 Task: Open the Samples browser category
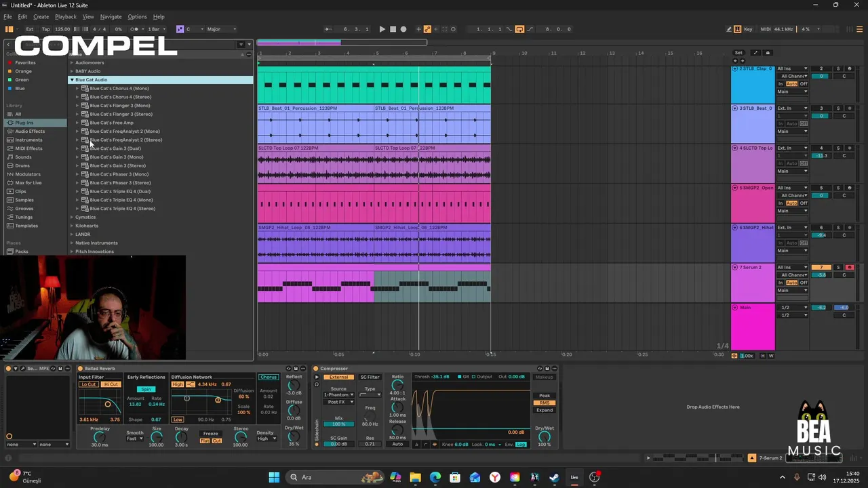tap(24, 200)
